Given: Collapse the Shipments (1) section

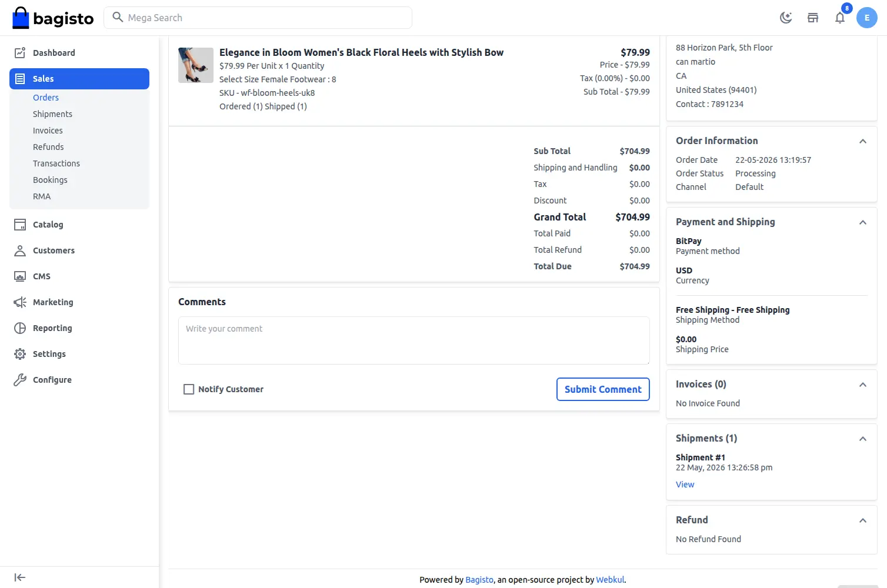Looking at the screenshot, I should 863,439.
